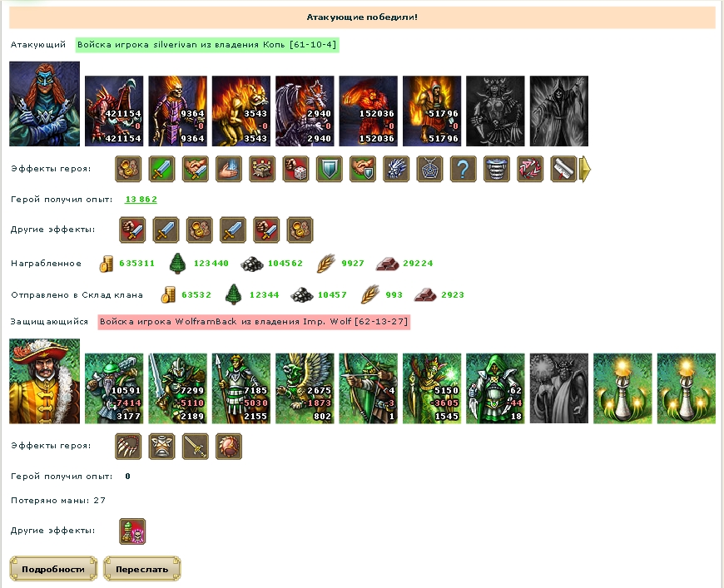This screenshot has height=588, width=724.
Task: Forward the report with Переслать button
Action: click(141, 569)
